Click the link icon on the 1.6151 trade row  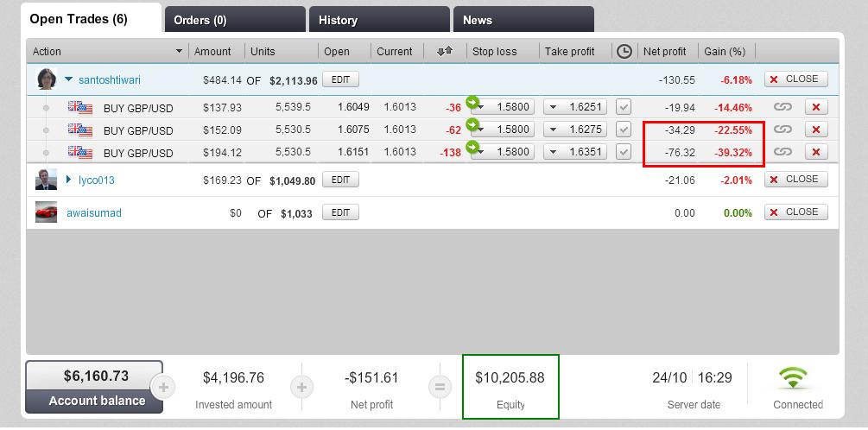[x=782, y=152]
